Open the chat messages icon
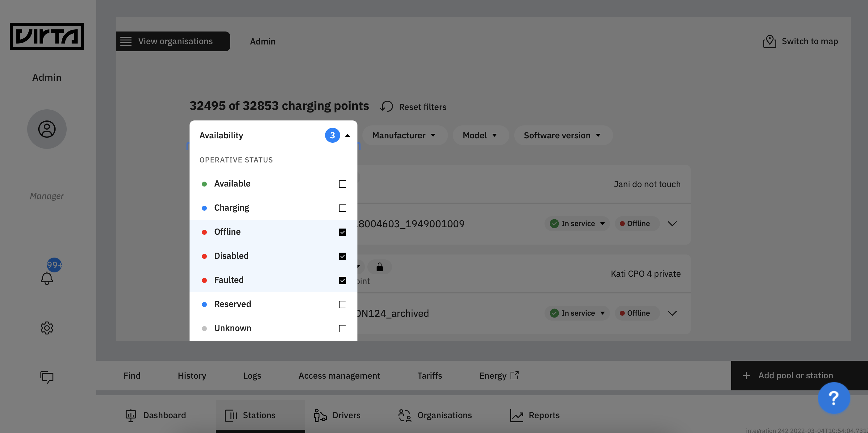 coord(47,377)
